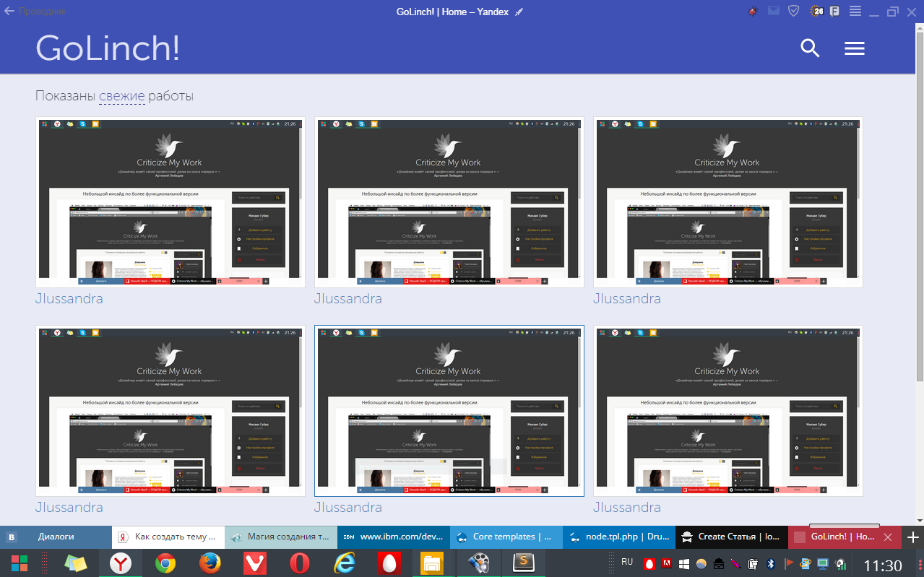
Task: Click the blue monitor tray icon
Action: click(823, 563)
